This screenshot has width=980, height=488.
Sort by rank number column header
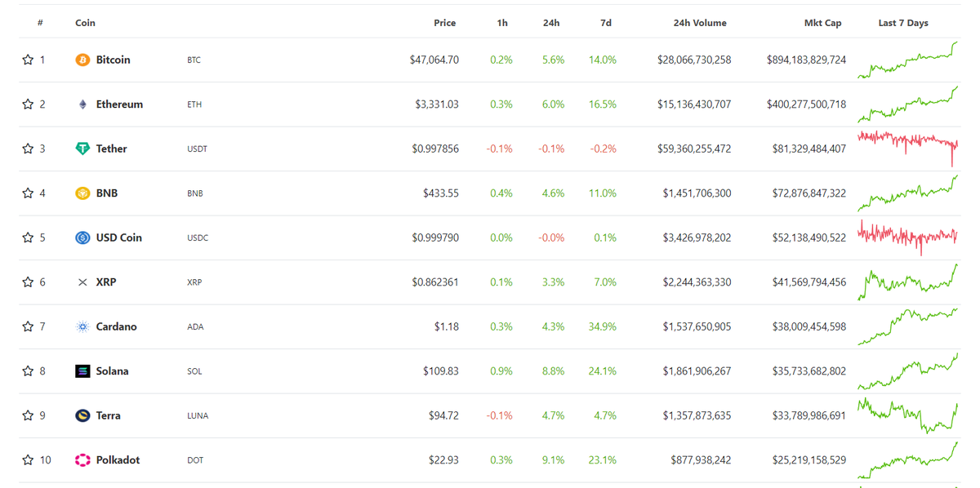pos(40,23)
